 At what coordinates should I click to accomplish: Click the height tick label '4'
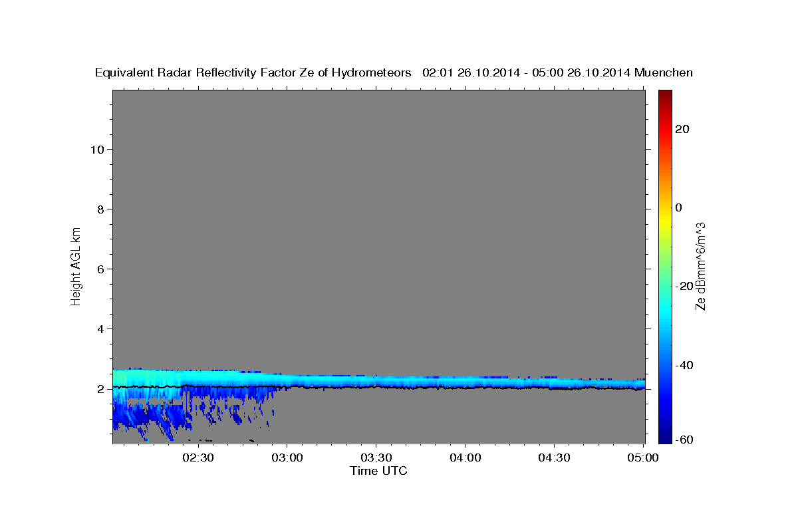tap(100, 329)
